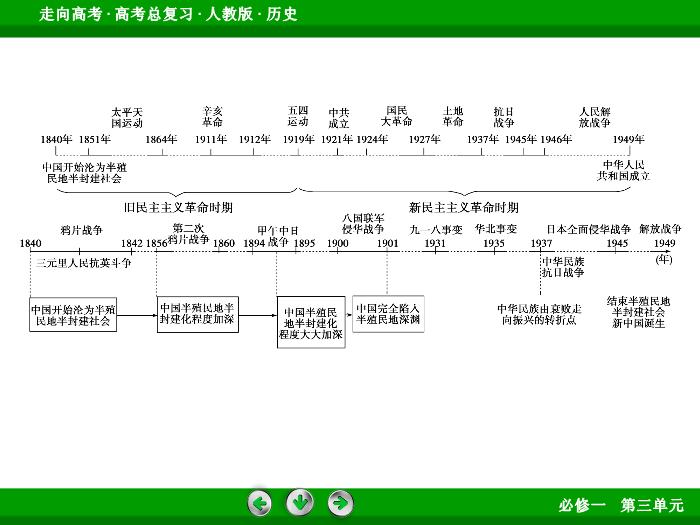Click the box 中国半殖民地半封建化程度大大加深
Viewport: 700px width, 525px height.
tap(311, 322)
